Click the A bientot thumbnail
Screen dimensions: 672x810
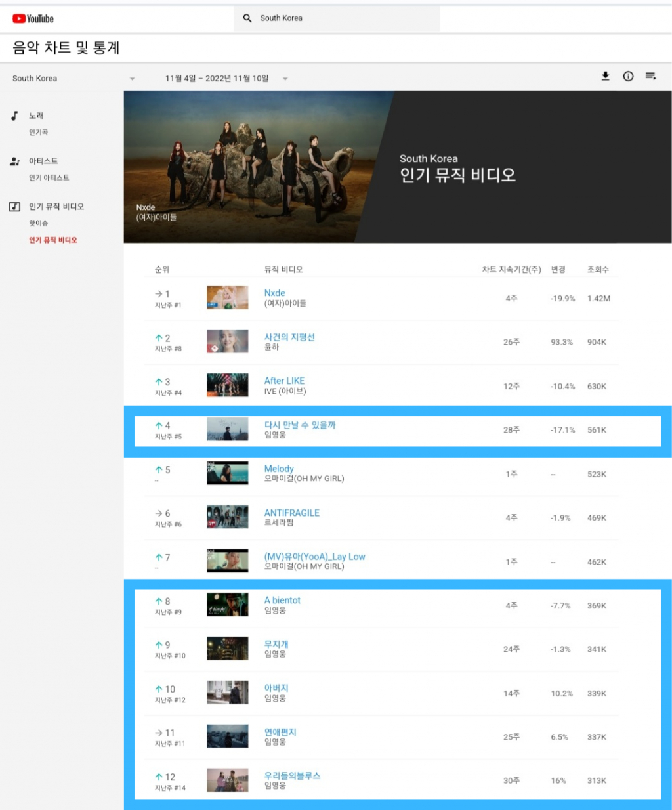coord(228,605)
